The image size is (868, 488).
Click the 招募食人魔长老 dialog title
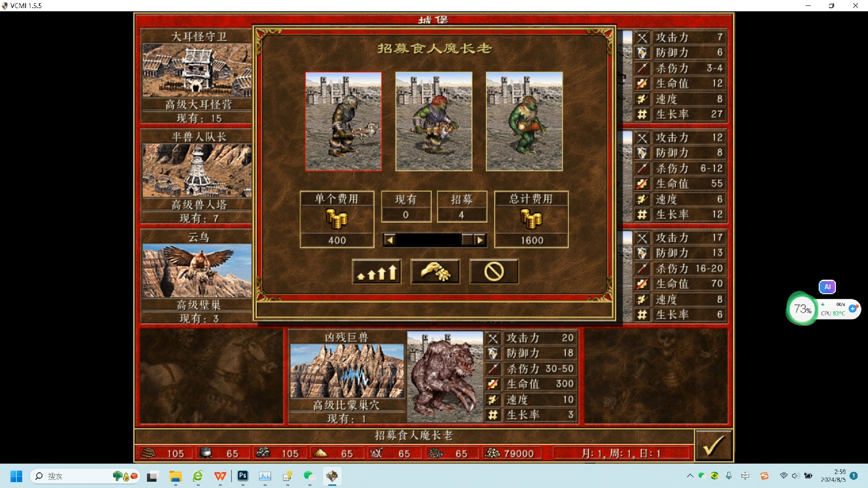[434, 48]
